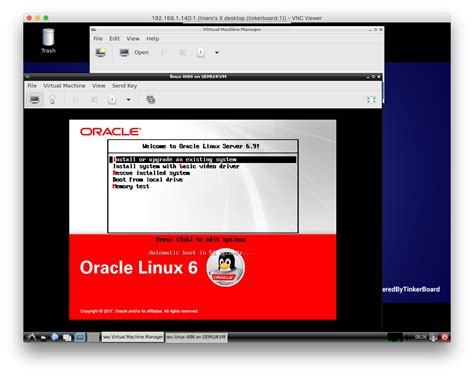Click the Trash icon on the desktop
This screenshot has height=376, width=474.
pyautogui.click(x=48, y=41)
